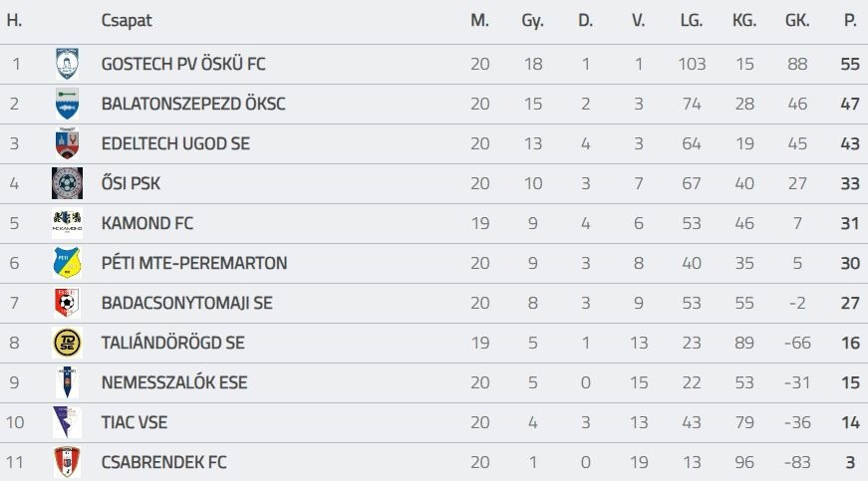Click the Balatonszepezd ÖKSC team logo
The width and height of the screenshot is (868, 481).
click(x=67, y=105)
